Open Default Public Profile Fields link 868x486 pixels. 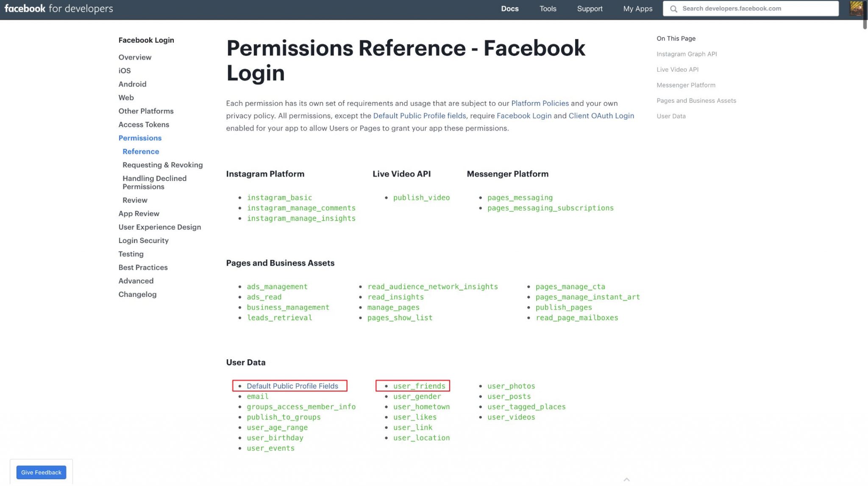[x=292, y=386]
